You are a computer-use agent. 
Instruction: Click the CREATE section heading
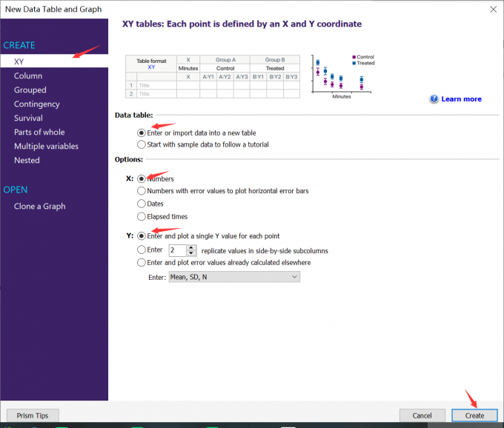tap(19, 45)
